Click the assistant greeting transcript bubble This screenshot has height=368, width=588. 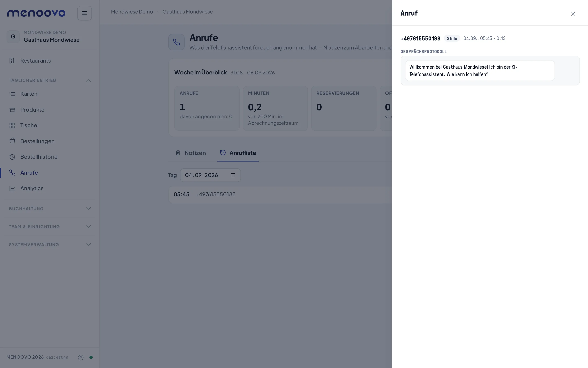480,71
